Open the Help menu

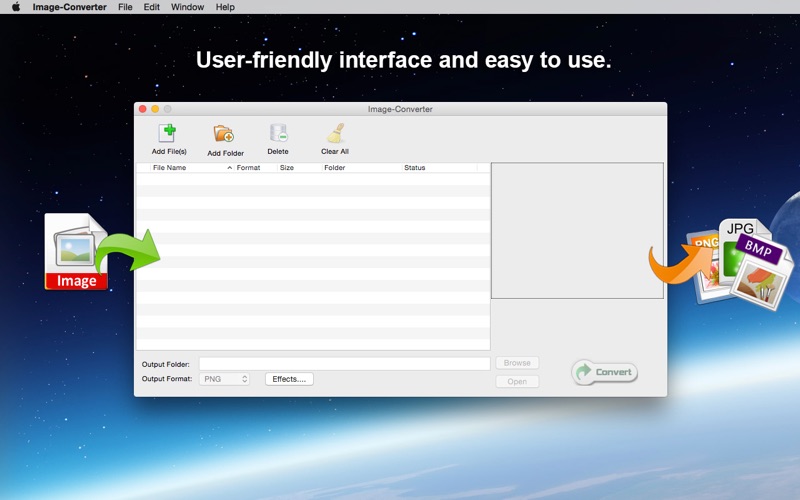(225, 7)
